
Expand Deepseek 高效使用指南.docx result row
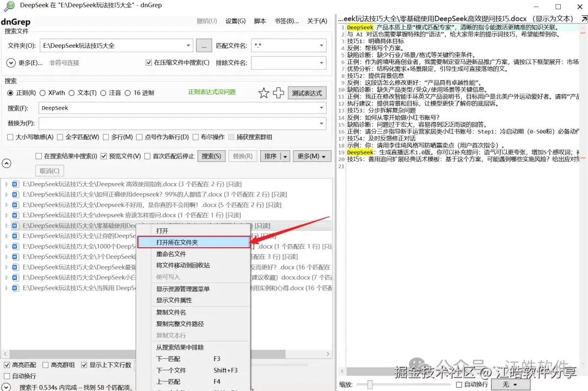click(7, 184)
